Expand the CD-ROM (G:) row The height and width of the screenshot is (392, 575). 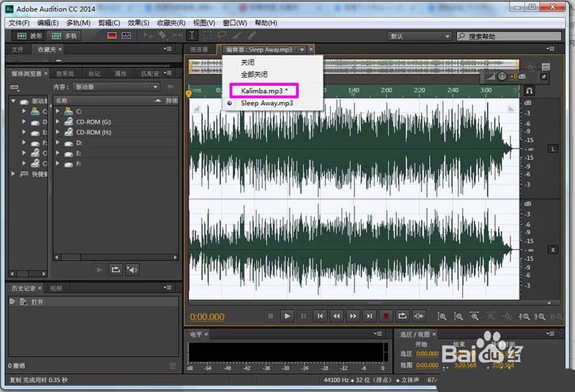57,121
